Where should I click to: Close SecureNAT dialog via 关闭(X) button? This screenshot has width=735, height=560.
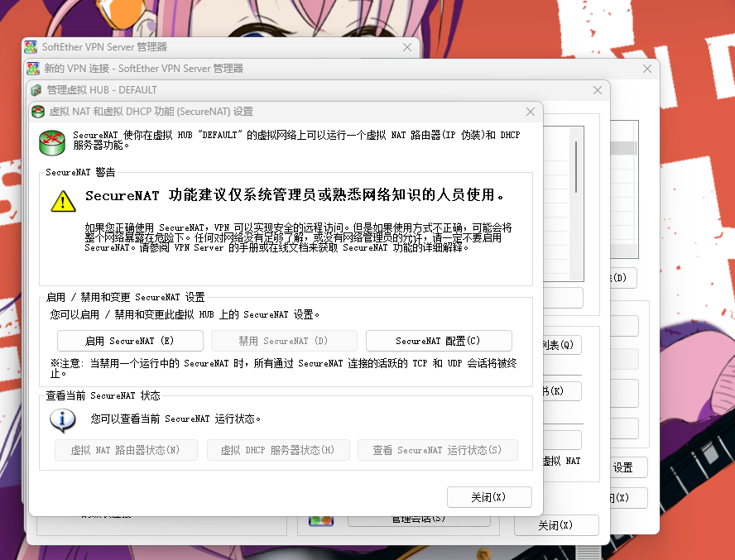click(489, 497)
